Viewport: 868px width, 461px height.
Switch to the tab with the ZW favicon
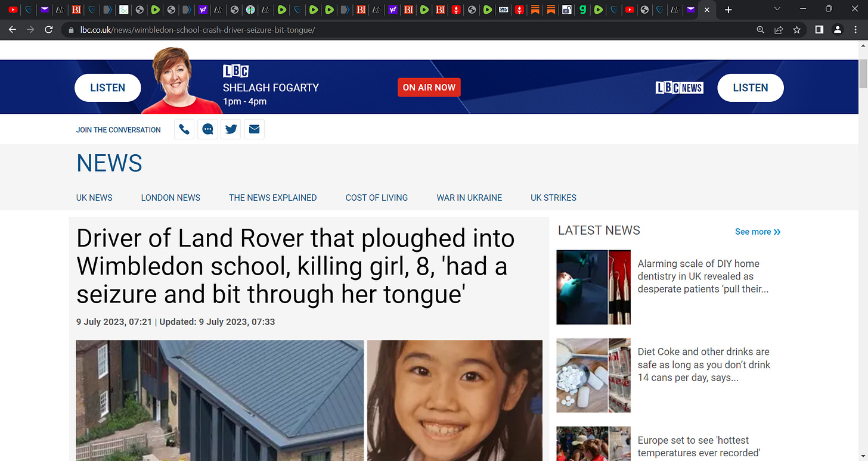click(504, 10)
